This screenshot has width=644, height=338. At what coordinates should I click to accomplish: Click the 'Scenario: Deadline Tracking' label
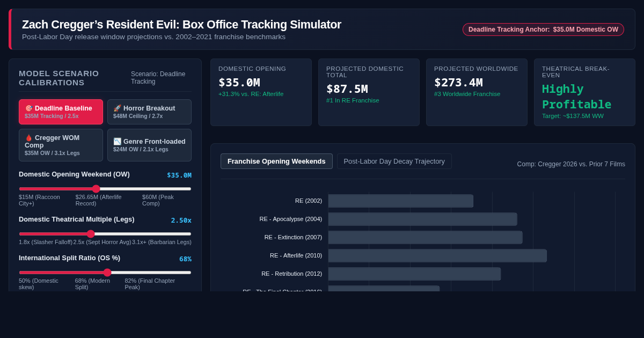pos(161,78)
